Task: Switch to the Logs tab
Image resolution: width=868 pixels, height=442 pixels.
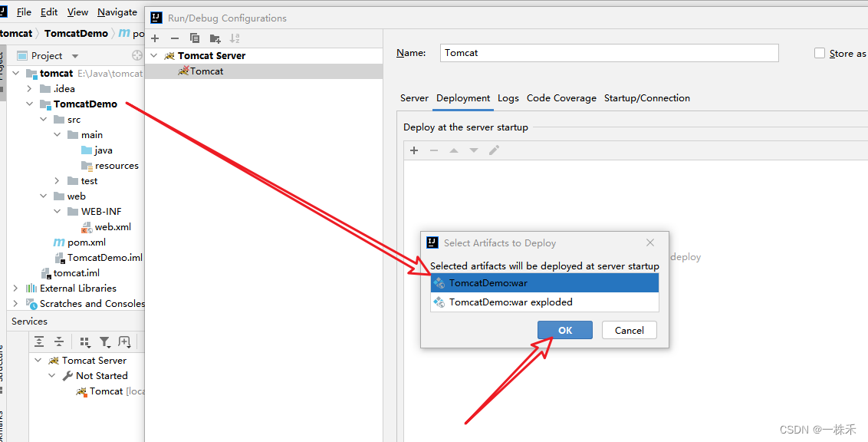Action: pos(508,98)
